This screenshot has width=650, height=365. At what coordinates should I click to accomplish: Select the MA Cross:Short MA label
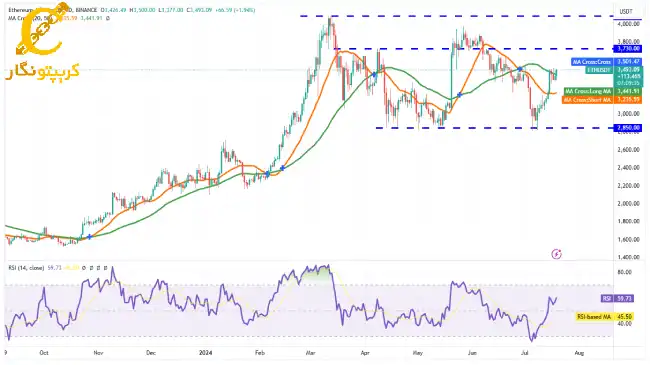pyautogui.click(x=587, y=100)
